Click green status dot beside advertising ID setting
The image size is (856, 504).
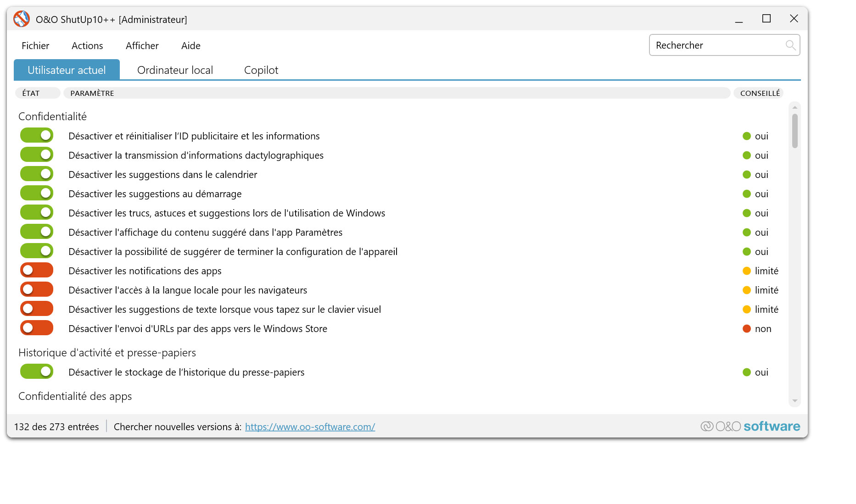[x=747, y=136]
